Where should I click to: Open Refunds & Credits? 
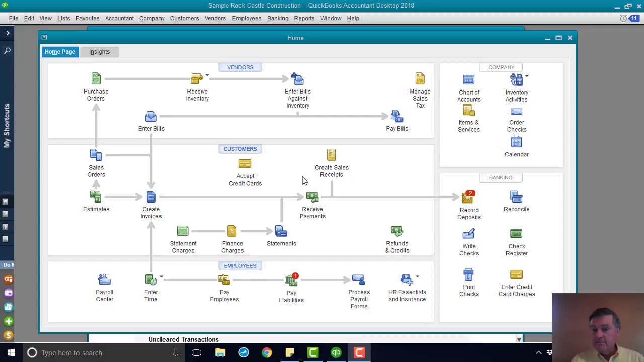(396, 231)
